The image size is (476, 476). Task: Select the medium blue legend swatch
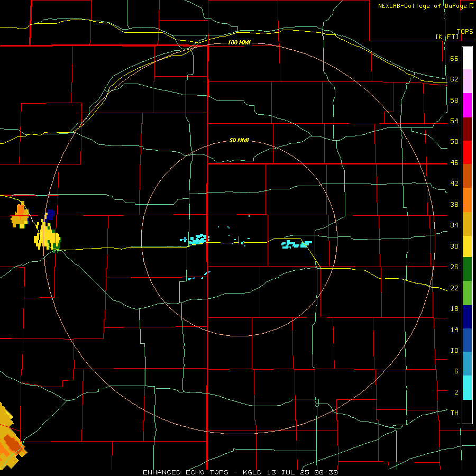tap(467, 340)
